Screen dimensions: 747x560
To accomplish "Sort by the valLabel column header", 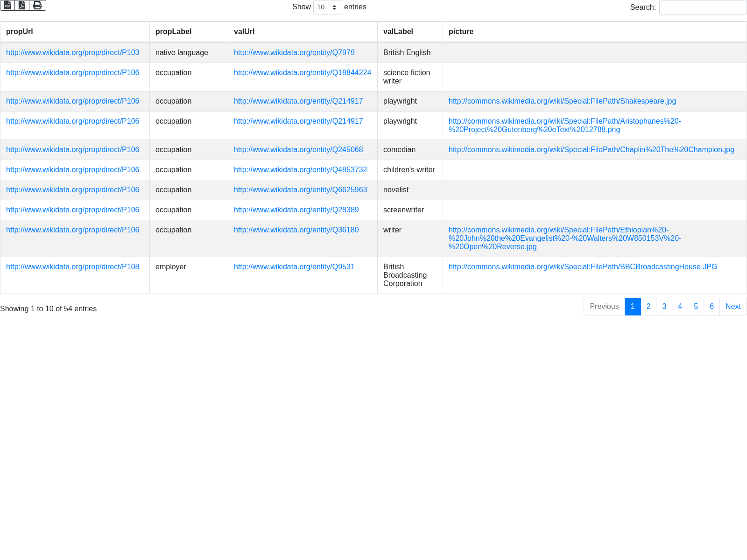I will click(398, 32).
